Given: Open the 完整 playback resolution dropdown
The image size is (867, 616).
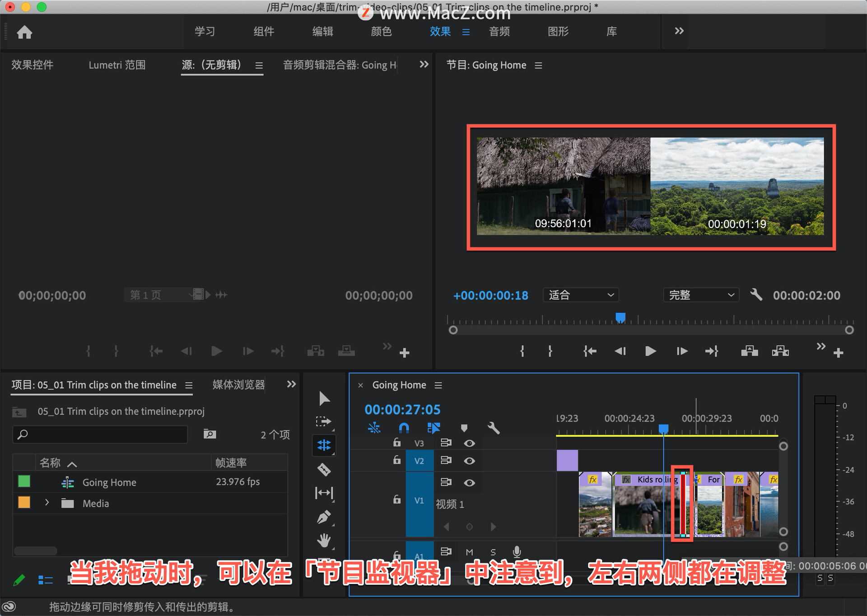Looking at the screenshot, I should 700,295.
